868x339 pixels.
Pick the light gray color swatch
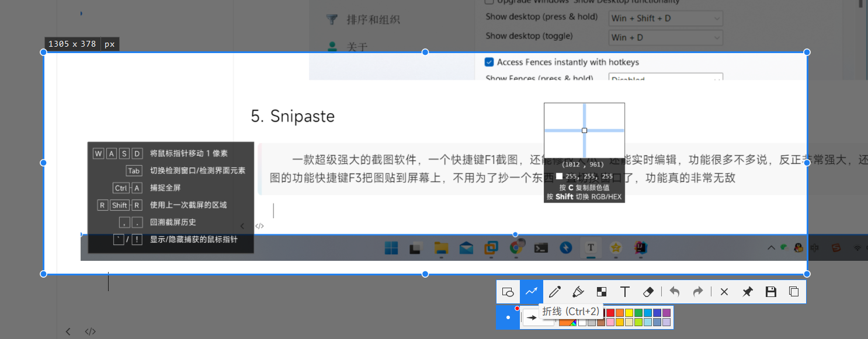pyautogui.click(x=592, y=322)
